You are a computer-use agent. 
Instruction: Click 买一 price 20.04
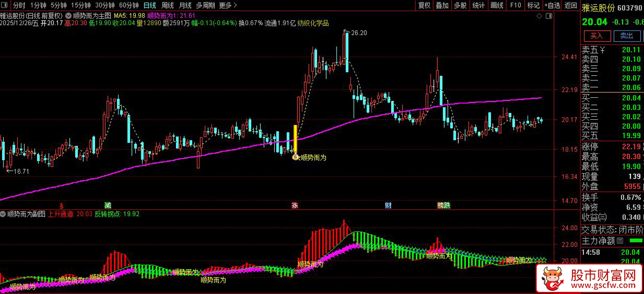click(631, 97)
